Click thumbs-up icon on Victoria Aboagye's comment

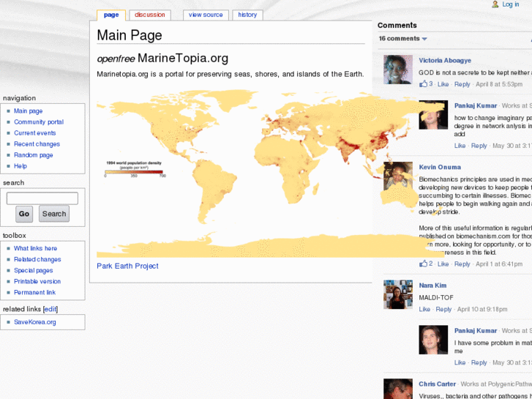click(424, 84)
